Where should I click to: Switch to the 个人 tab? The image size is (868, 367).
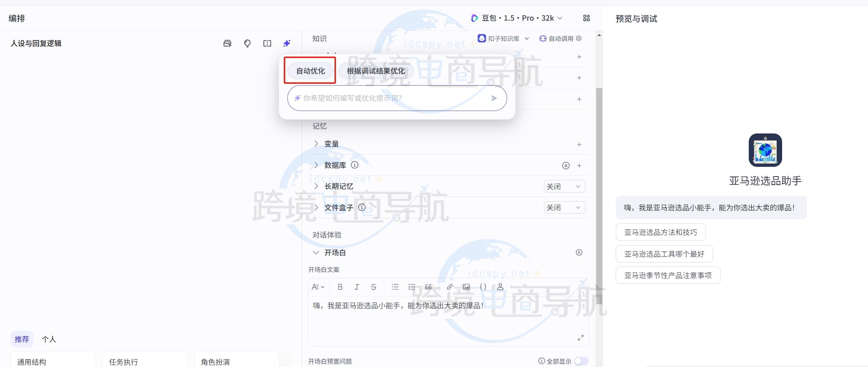(x=49, y=339)
